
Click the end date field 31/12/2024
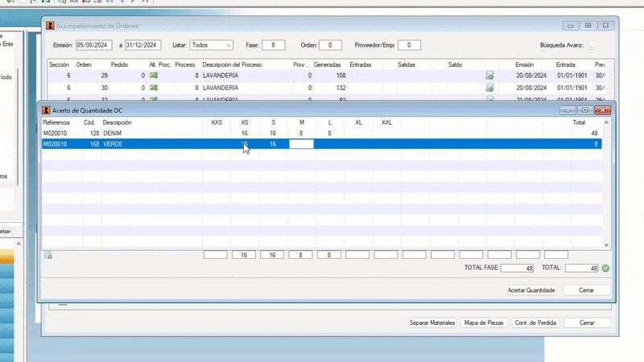point(142,45)
